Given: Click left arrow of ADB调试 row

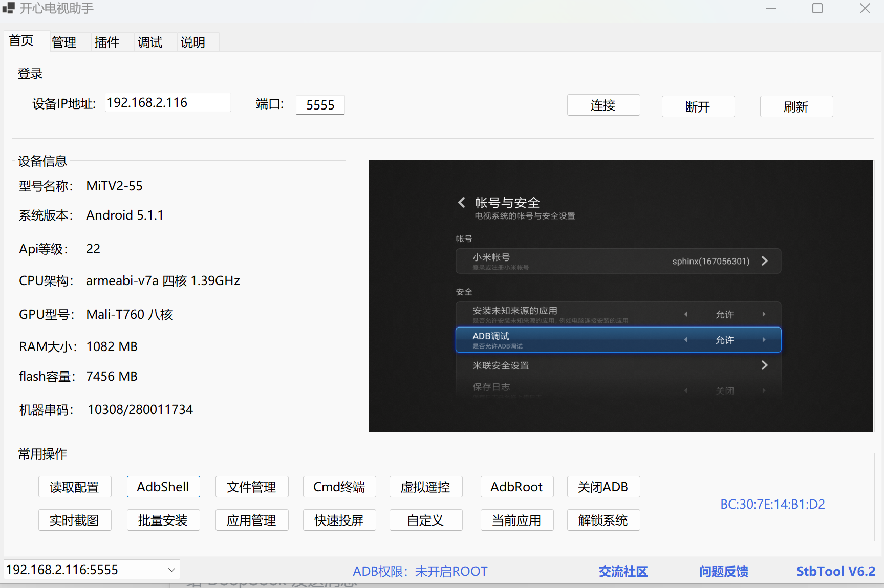Looking at the screenshot, I should pyautogui.click(x=686, y=340).
